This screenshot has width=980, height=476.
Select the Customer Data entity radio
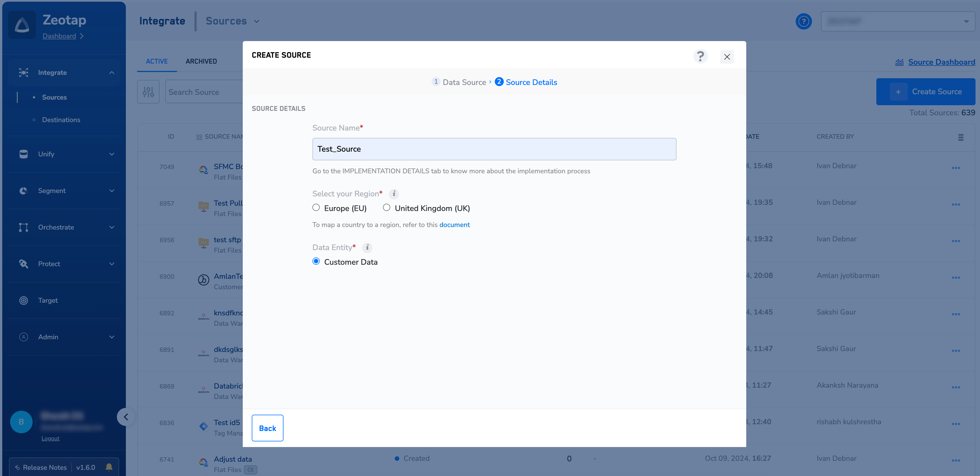316,262
